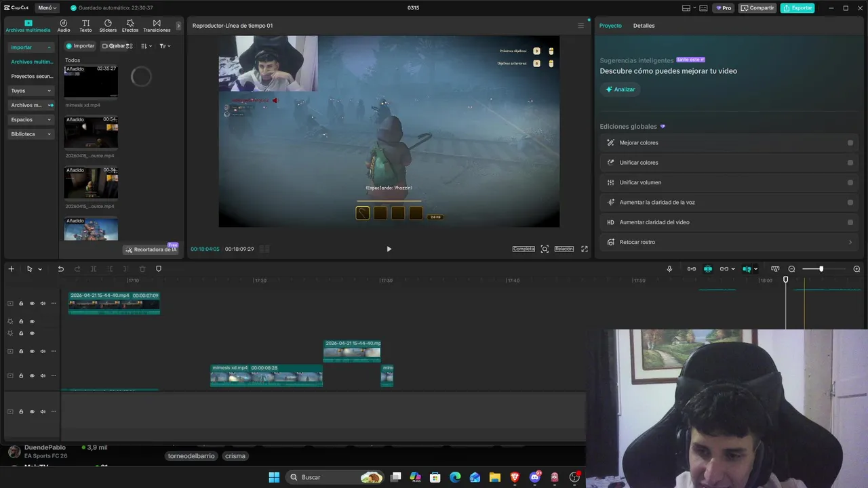Fit timeline to window icon
Viewport: 868px width, 488px height.
click(775, 269)
